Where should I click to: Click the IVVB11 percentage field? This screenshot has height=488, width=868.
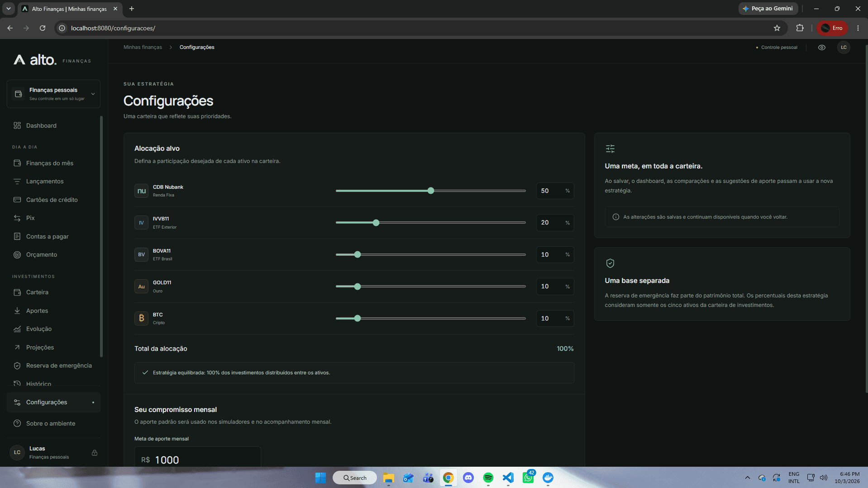coord(555,223)
